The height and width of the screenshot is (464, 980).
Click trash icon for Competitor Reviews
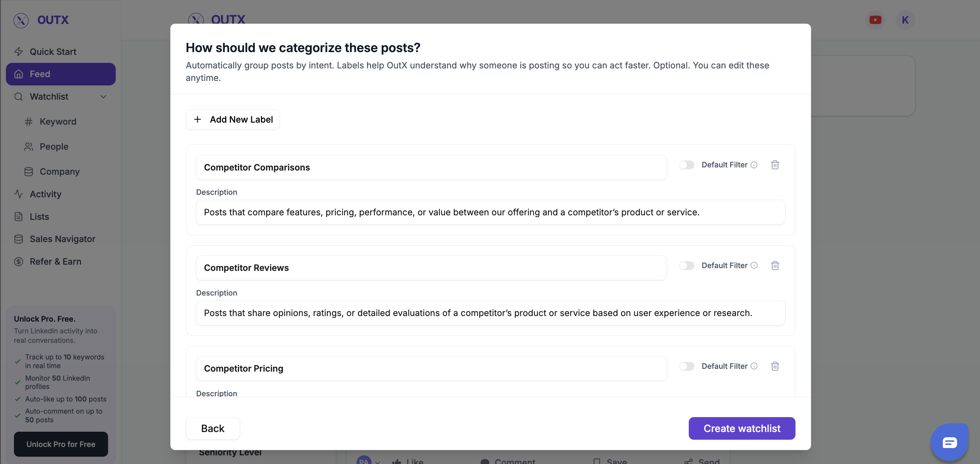pos(775,265)
